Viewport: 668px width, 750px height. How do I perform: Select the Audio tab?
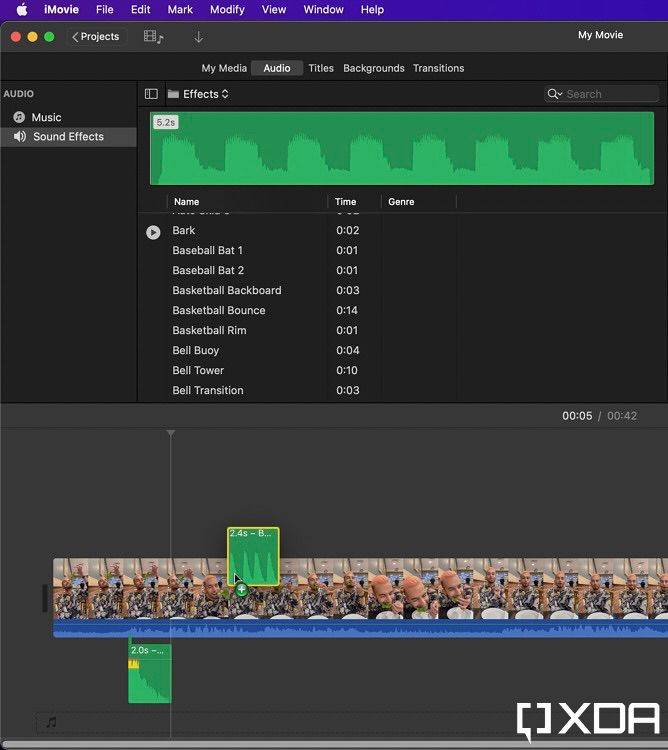(x=277, y=68)
